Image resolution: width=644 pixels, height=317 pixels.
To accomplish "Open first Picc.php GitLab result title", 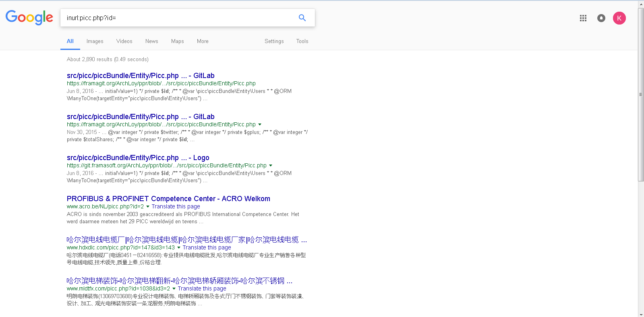I will 141,76.
